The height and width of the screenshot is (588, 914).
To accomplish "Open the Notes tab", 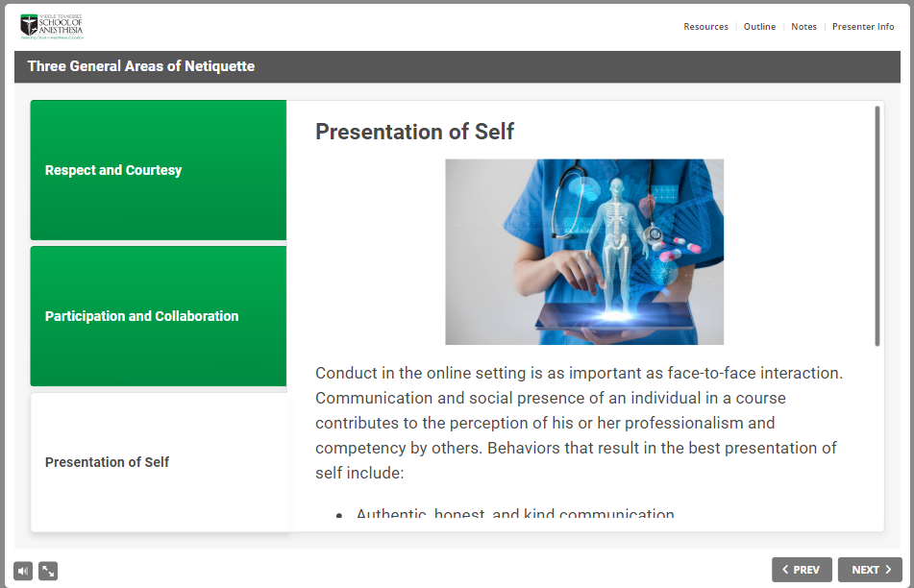I will (x=803, y=26).
